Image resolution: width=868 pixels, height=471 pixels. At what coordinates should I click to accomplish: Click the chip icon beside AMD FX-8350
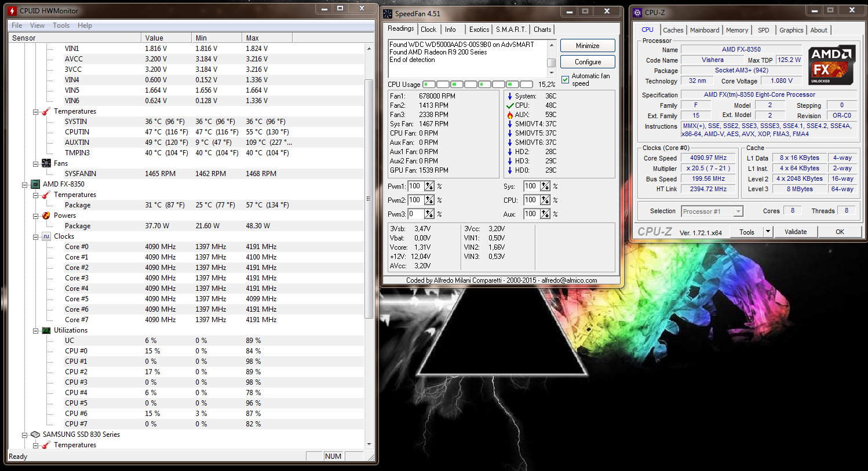tap(35, 184)
